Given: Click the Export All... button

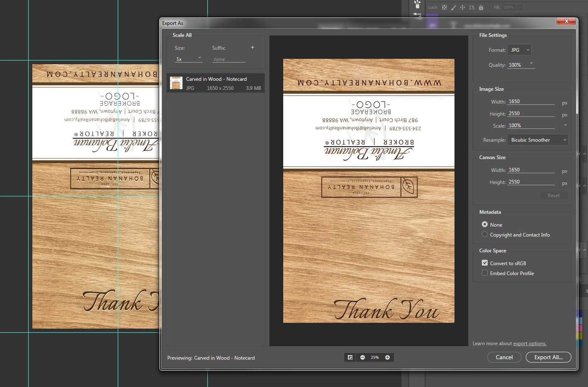Looking at the screenshot, I should pos(549,357).
